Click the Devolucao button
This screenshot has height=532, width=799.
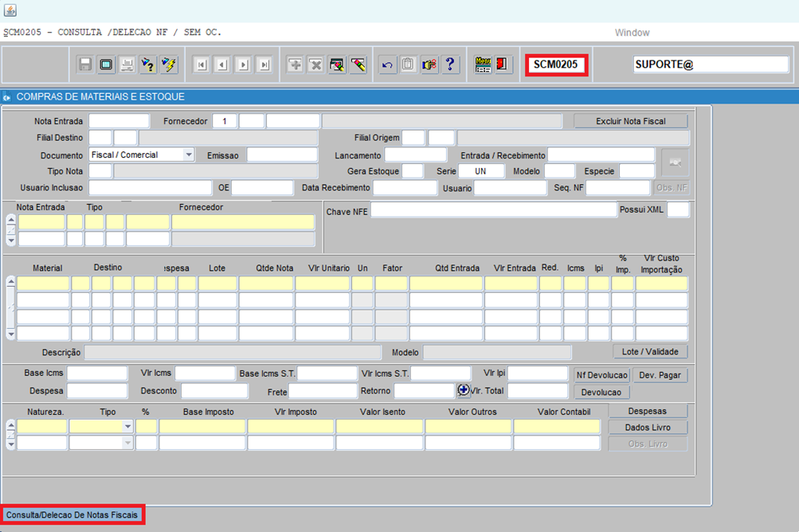[601, 393]
